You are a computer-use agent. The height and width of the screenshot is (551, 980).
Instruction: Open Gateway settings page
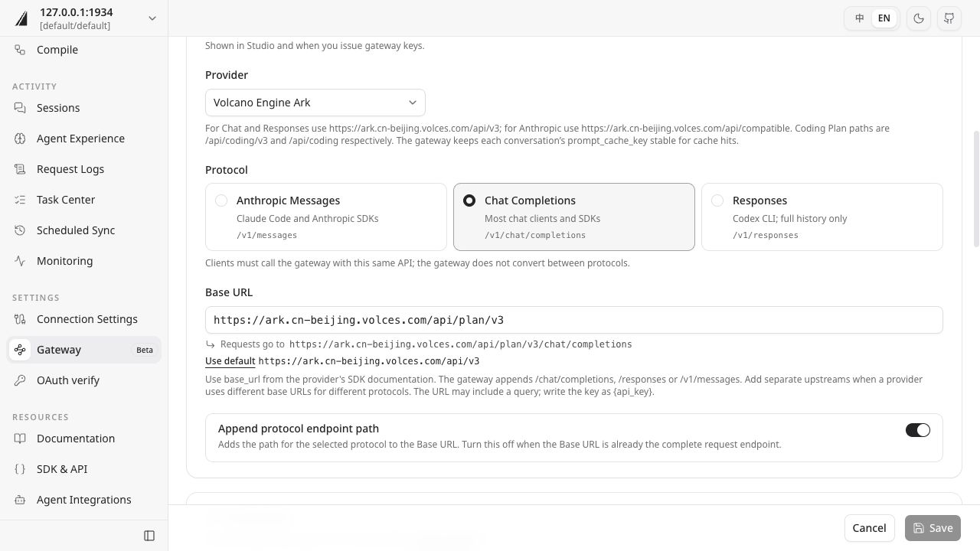tap(84, 350)
